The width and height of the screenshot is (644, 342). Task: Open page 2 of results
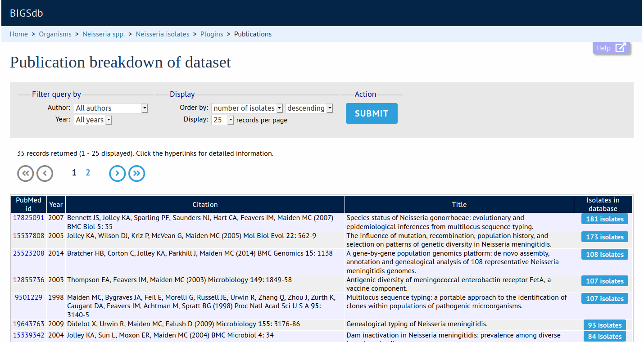pos(88,173)
